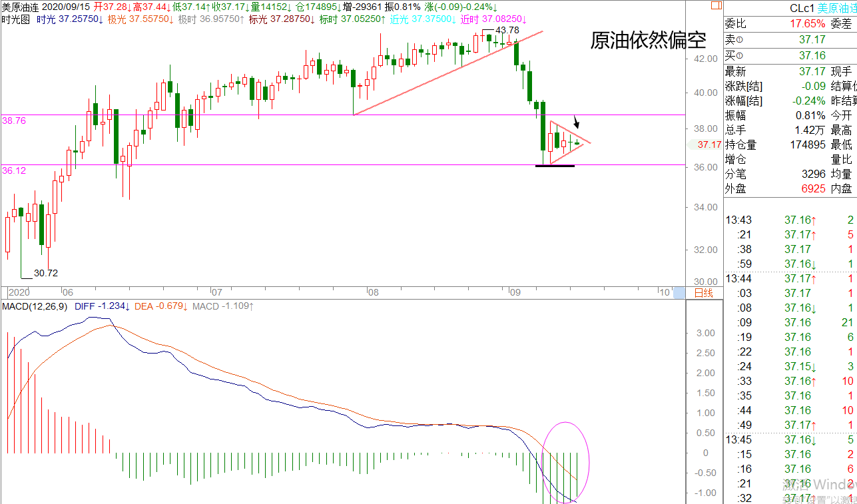Click the 13:44 tick row
This screenshot has width=857, height=504.
(x=790, y=279)
